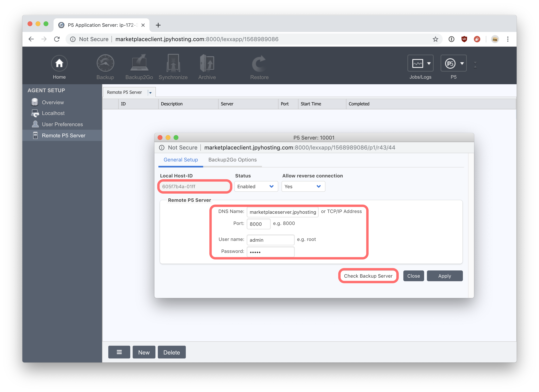Open a new browser tab

(158, 25)
